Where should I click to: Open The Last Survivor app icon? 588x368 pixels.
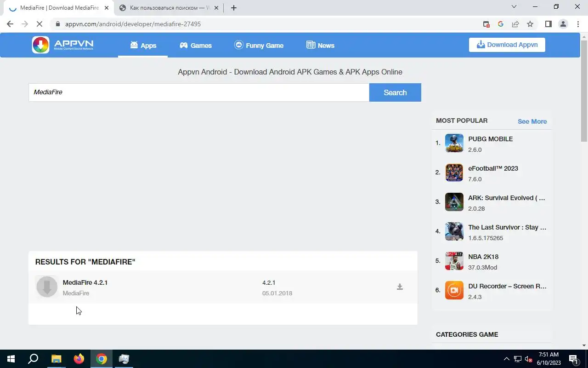click(x=454, y=231)
